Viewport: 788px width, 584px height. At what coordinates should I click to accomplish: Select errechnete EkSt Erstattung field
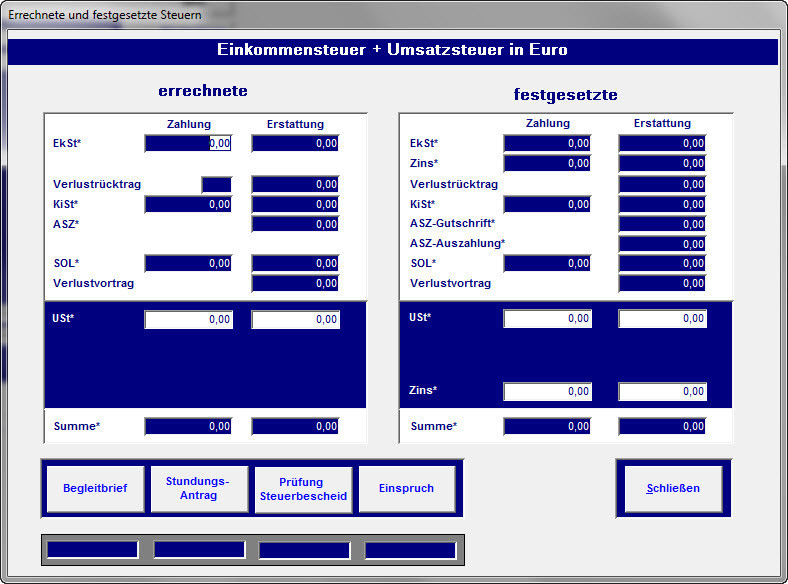[295, 143]
